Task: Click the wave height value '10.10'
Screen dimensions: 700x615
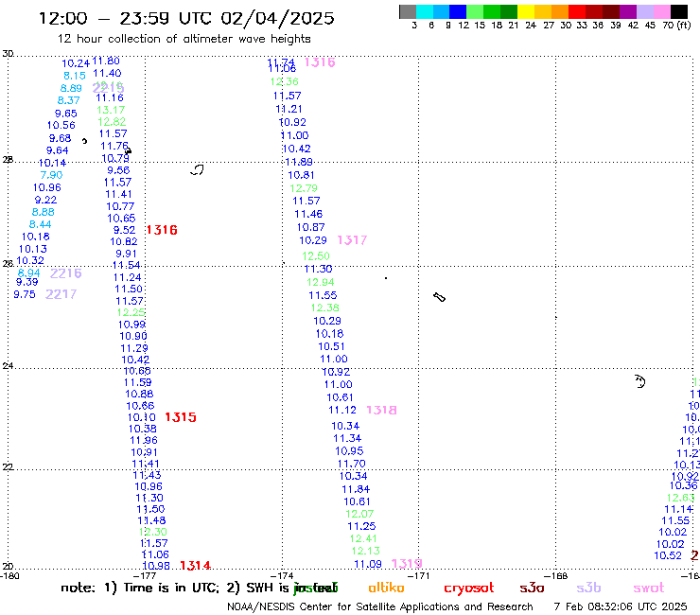Action: point(142,417)
